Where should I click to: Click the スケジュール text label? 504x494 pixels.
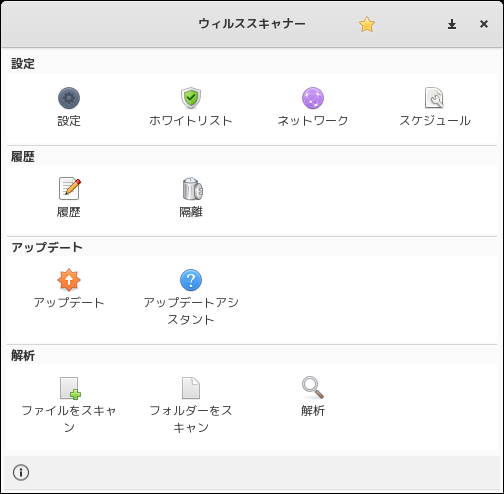click(x=435, y=121)
